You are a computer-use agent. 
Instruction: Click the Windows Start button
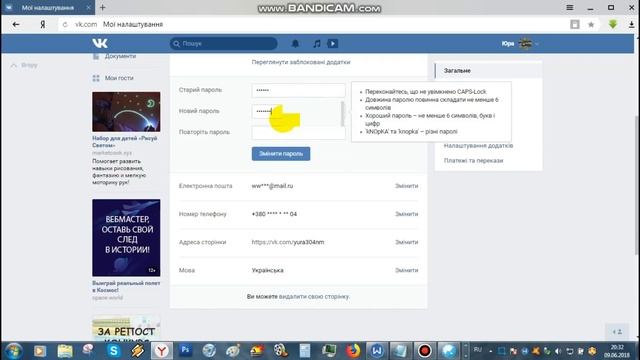coord(13,351)
